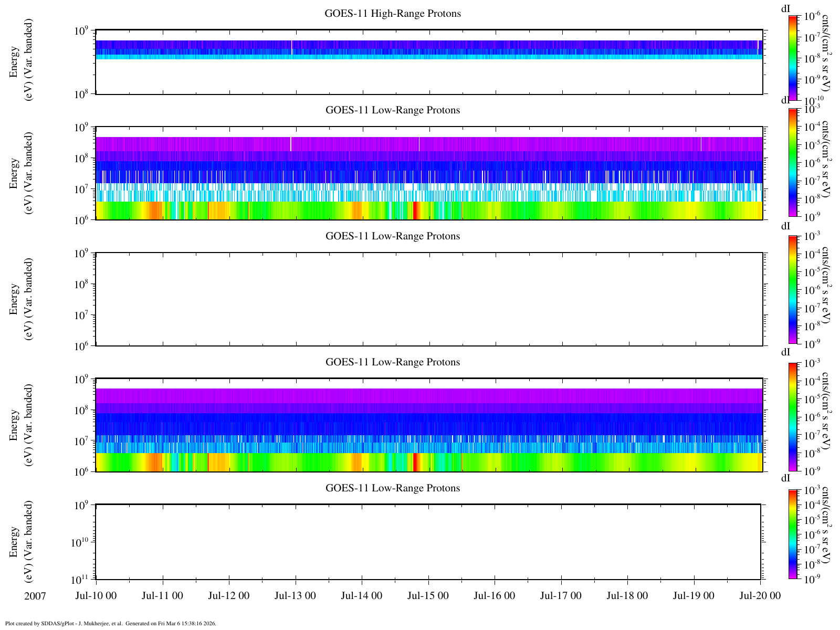
Task: Click the red flux peak before Jul-15 in the second panel
Action: point(415,211)
